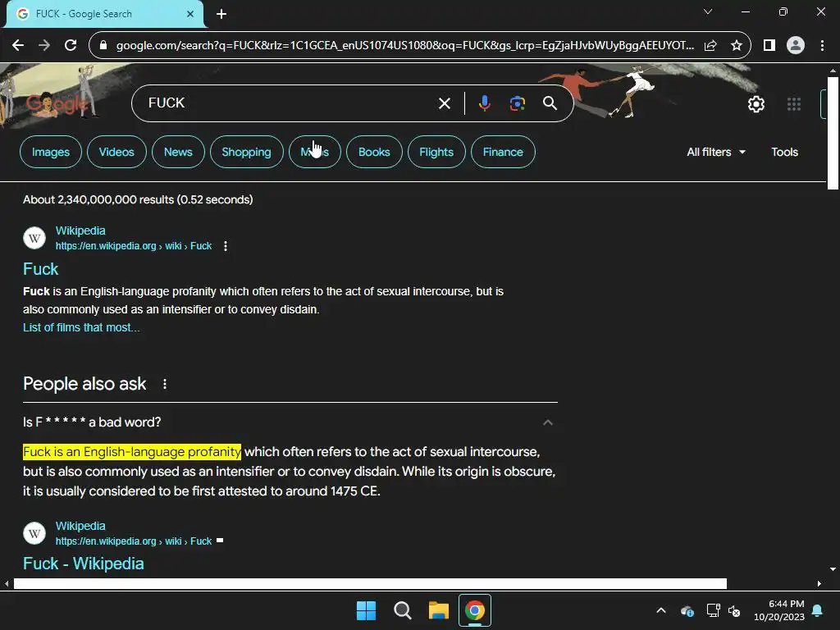The height and width of the screenshot is (630, 840).
Task: Open the 'Fuck' Wikipedia result title
Action: [41, 269]
